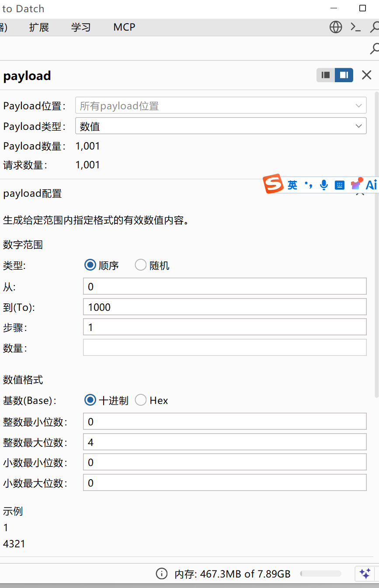Click the Payload数量 value 1,001
379x588 pixels.
pyautogui.click(x=88, y=146)
